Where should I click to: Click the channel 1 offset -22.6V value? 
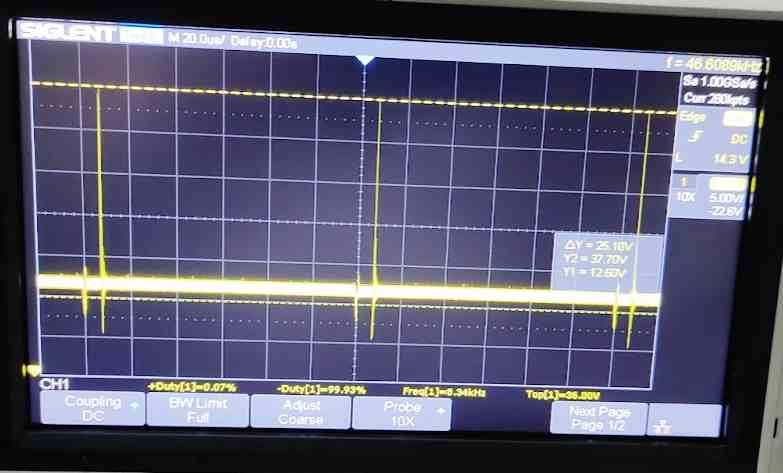point(726,211)
